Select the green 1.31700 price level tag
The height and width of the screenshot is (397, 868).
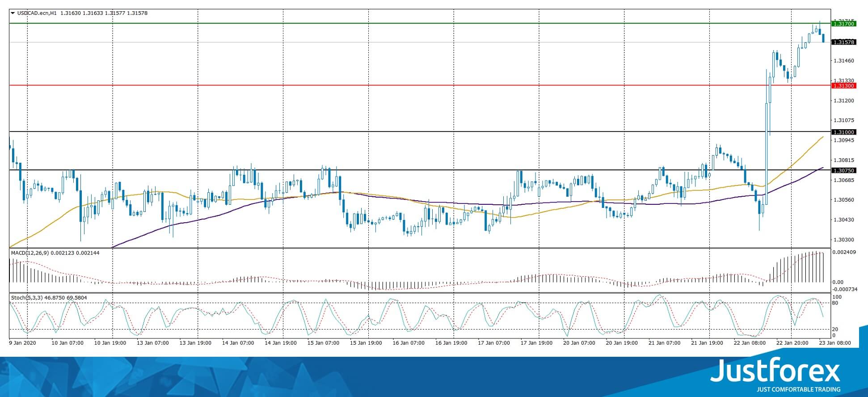843,24
